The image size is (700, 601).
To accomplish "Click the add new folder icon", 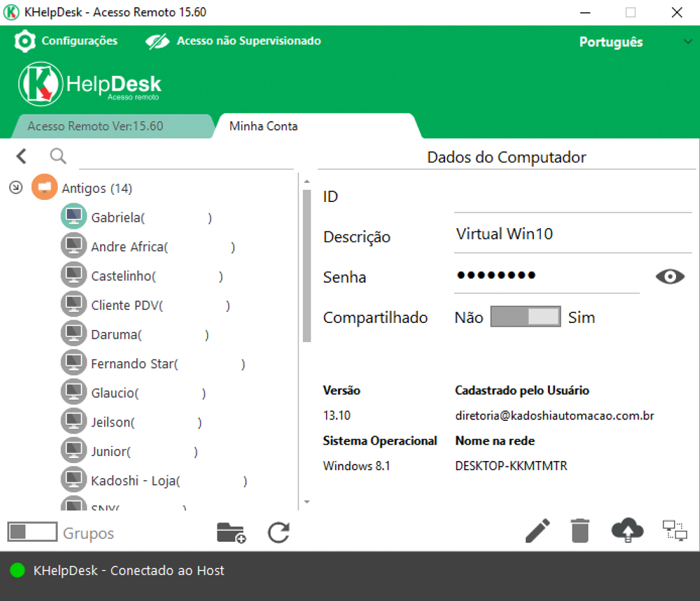I will click(231, 533).
